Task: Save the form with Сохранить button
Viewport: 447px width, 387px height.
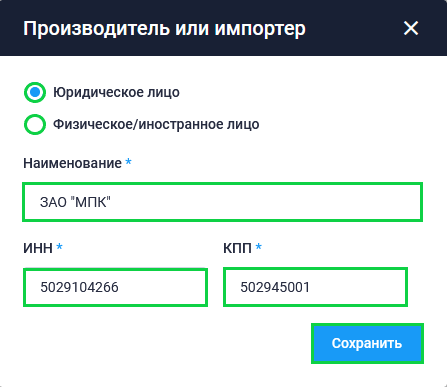Action: click(367, 343)
